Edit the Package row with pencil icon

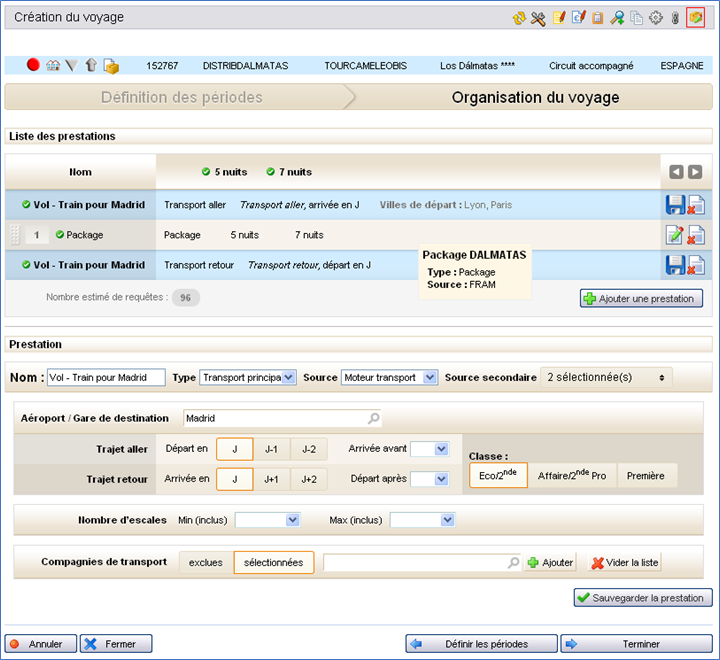click(x=675, y=235)
